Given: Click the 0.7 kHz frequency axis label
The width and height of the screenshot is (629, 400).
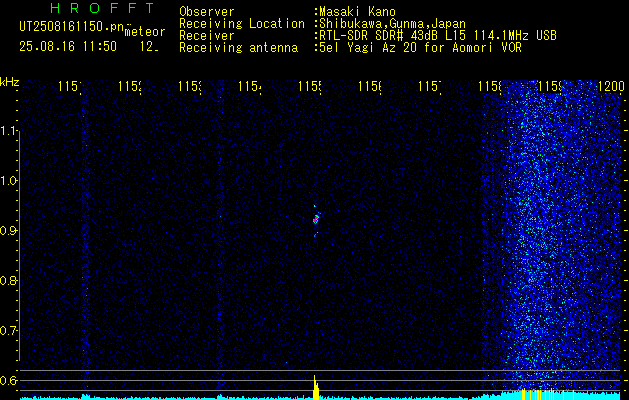Looking at the screenshot, I should [x=8, y=331].
